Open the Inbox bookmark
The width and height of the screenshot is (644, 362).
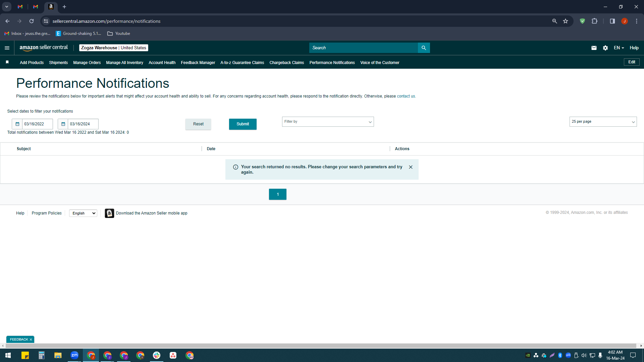tap(27, 34)
